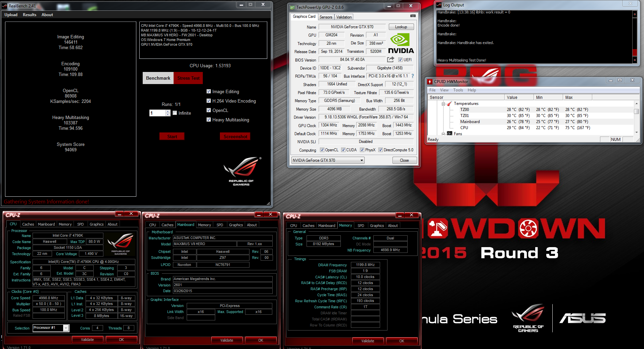Increase the Runs count with up arrow
Screen dimensions: 644x349
pyautogui.click(x=168, y=112)
